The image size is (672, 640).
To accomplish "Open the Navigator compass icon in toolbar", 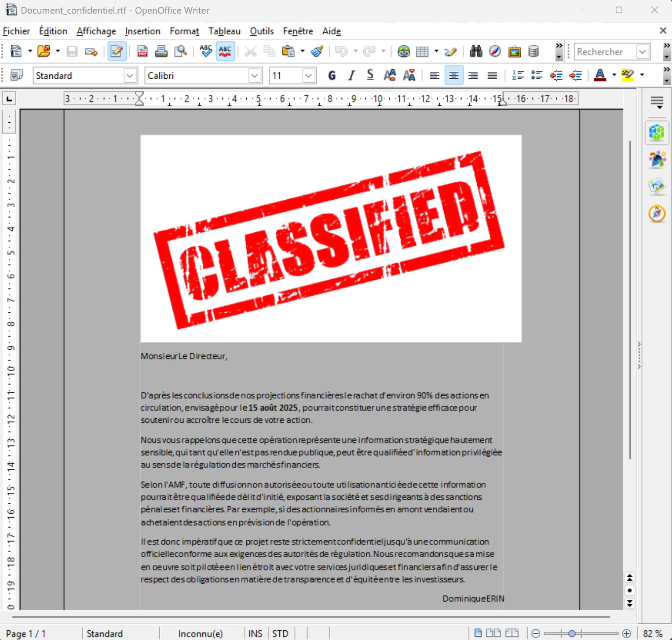I will pos(495,51).
